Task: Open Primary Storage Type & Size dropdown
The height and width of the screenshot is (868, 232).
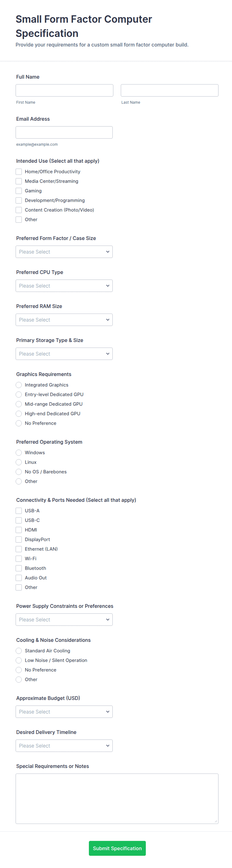Action: pyautogui.click(x=64, y=354)
